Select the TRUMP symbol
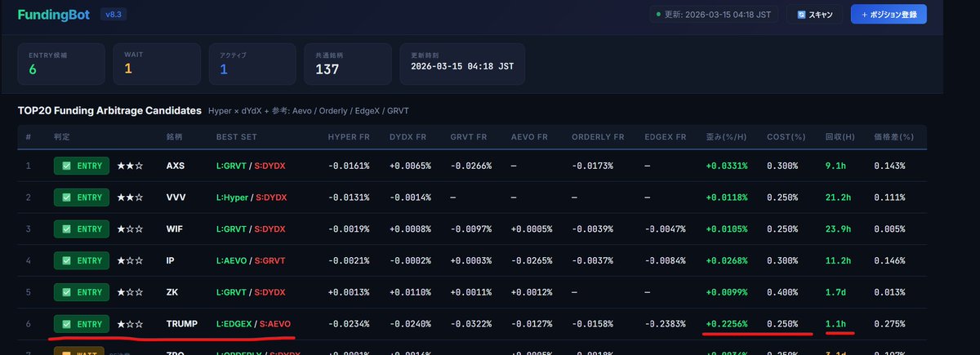 (182, 324)
